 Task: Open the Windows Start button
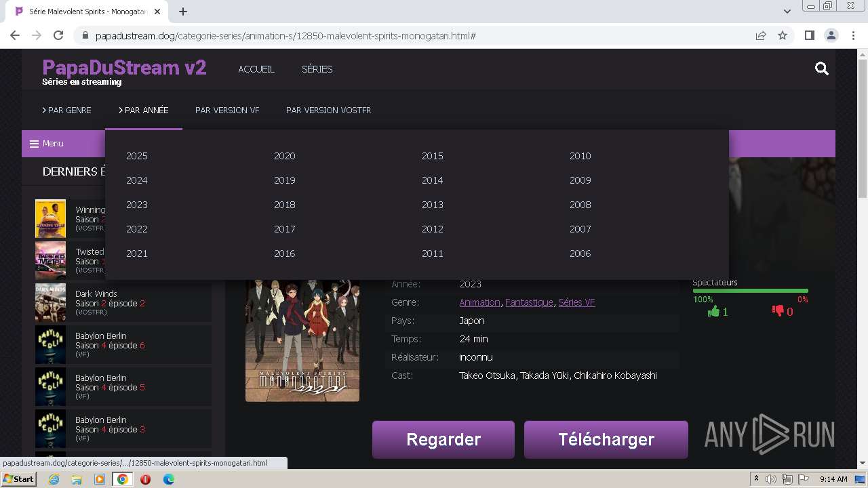(18, 479)
